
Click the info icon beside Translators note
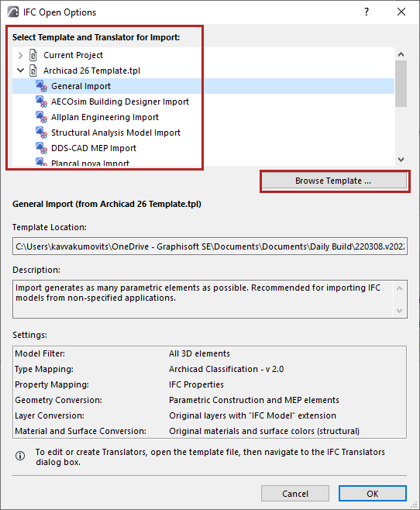click(20, 456)
